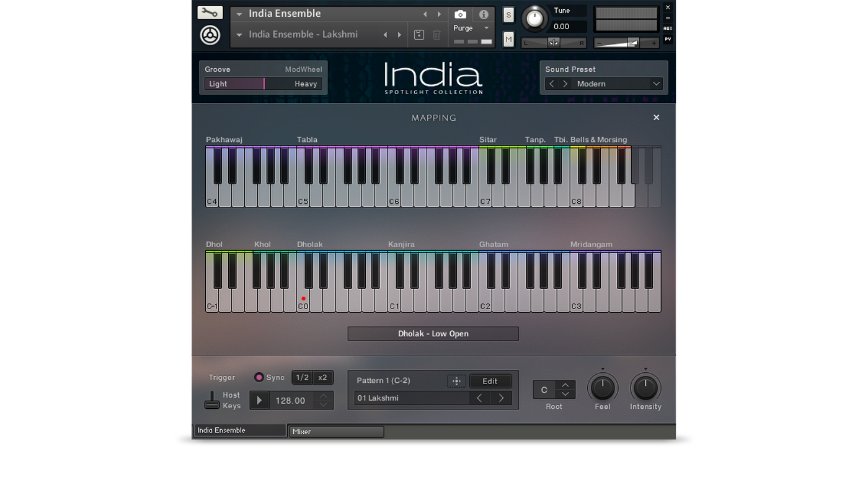The width and height of the screenshot is (868, 498).
Task: Click the Dholak - Low Open label field
Action: [x=433, y=334]
